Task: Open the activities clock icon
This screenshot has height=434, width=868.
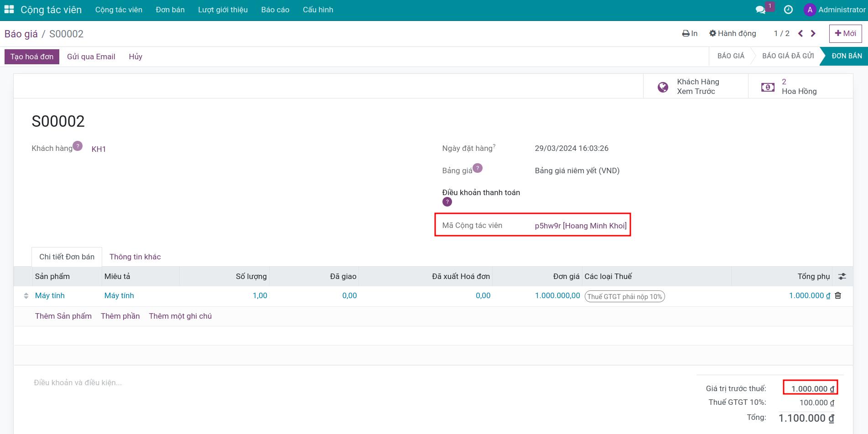Action: [x=788, y=10]
